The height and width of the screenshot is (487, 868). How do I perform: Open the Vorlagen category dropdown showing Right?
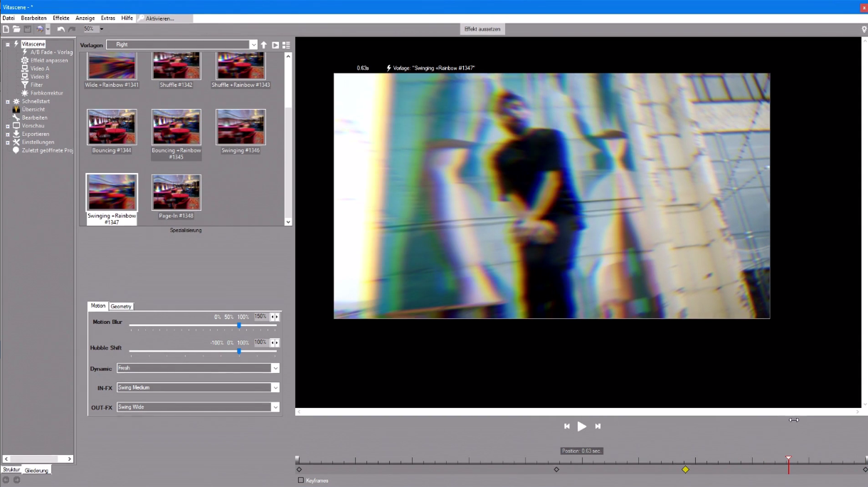(x=182, y=44)
